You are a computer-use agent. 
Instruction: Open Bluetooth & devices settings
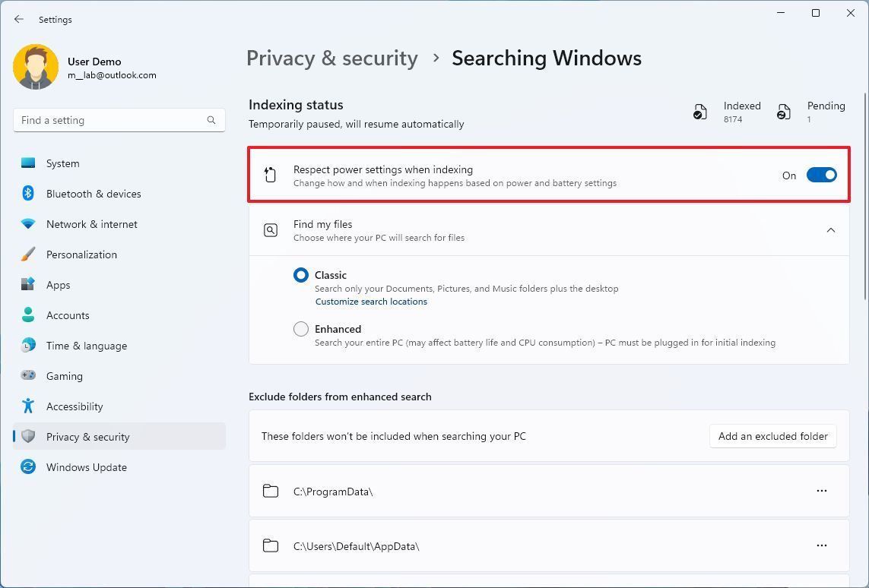pos(94,194)
